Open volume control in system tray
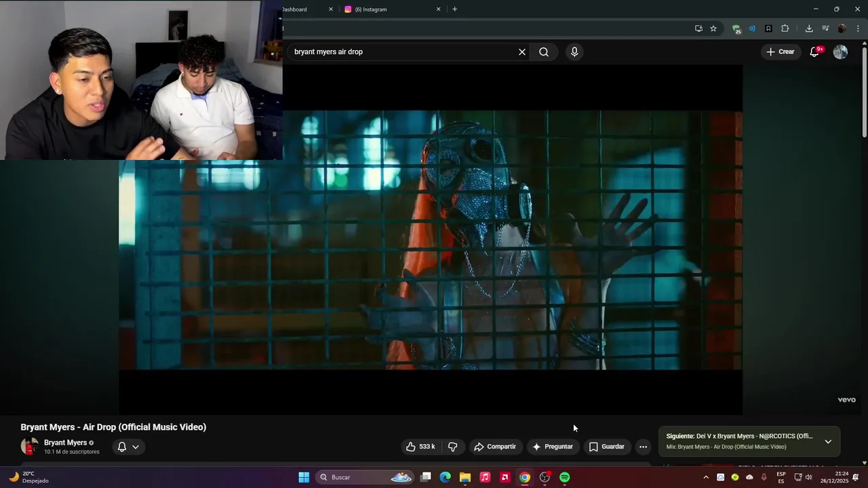Screen dimensions: 868x488 tap(808, 477)
